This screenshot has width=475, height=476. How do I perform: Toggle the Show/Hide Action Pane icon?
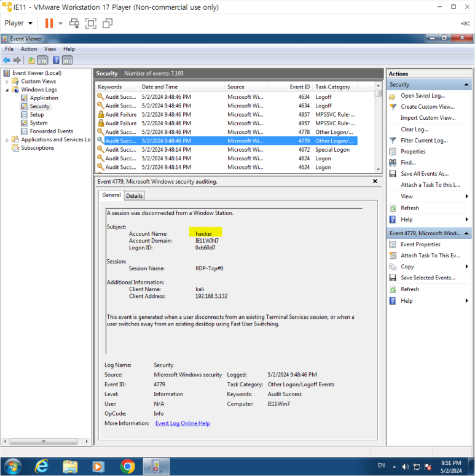[x=67, y=60]
